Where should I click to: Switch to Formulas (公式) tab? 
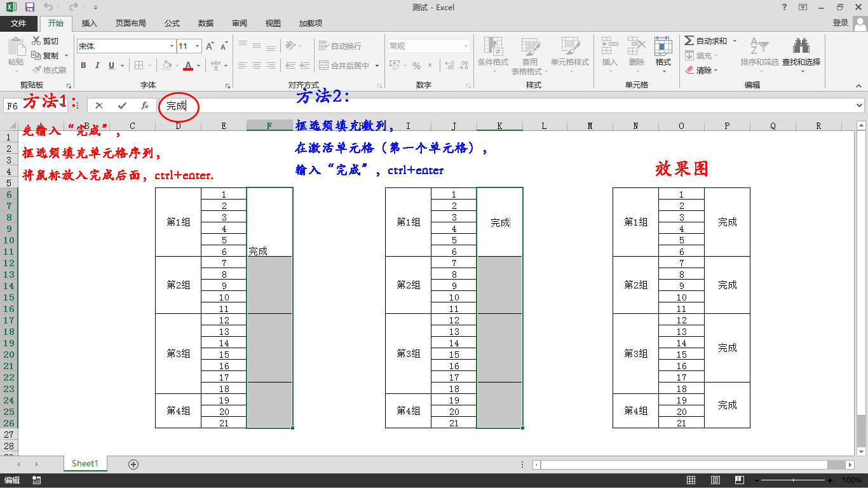tap(172, 24)
